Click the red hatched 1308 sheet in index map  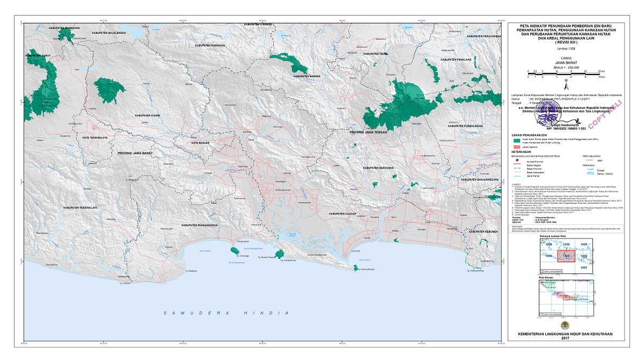566,256
